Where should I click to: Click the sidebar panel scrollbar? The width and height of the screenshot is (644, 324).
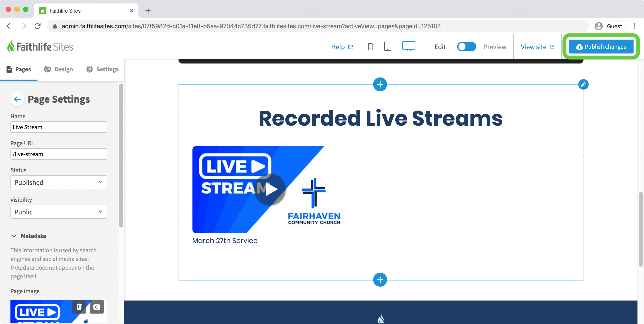point(121,155)
